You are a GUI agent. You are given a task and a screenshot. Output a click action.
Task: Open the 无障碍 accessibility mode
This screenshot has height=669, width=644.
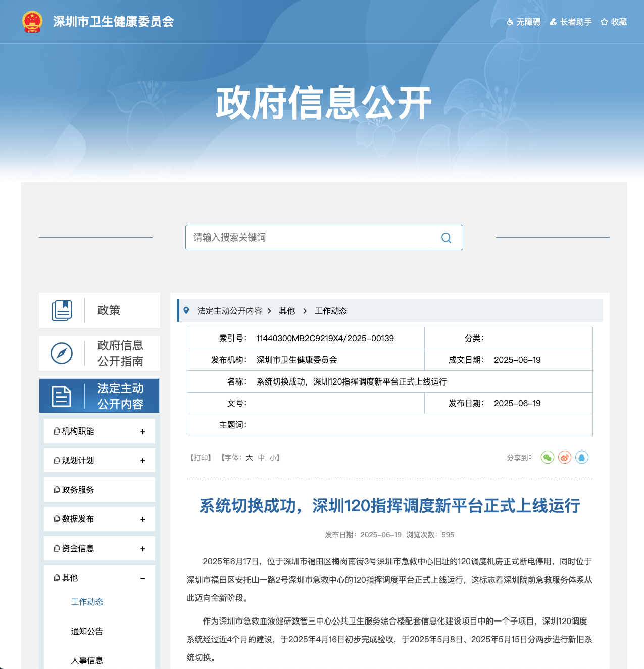(x=524, y=22)
